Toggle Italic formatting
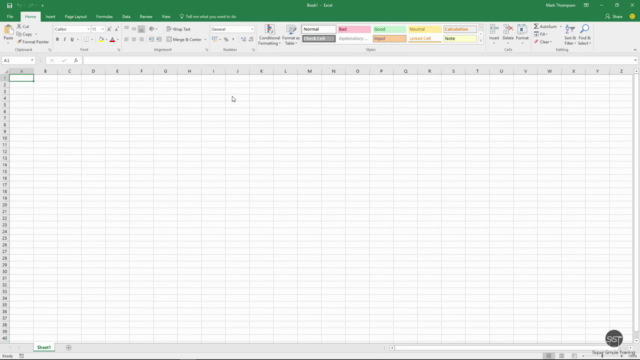The width and height of the screenshot is (640, 360). point(64,40)
